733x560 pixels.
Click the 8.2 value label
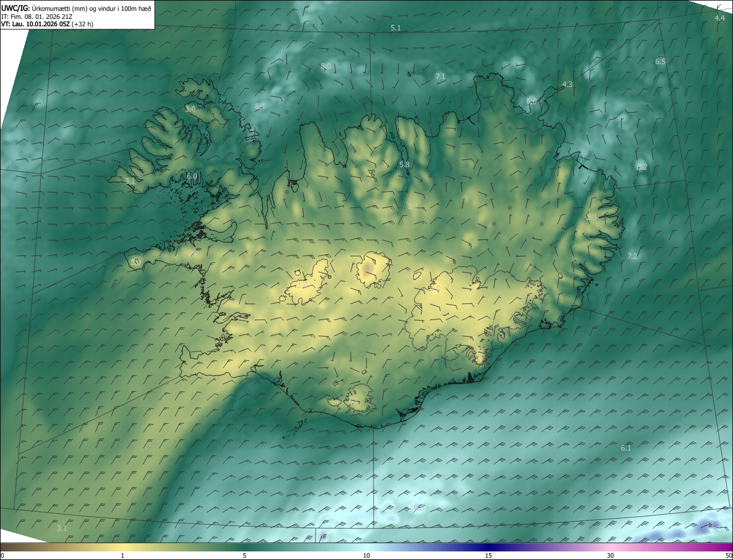[x=642, y=167]
